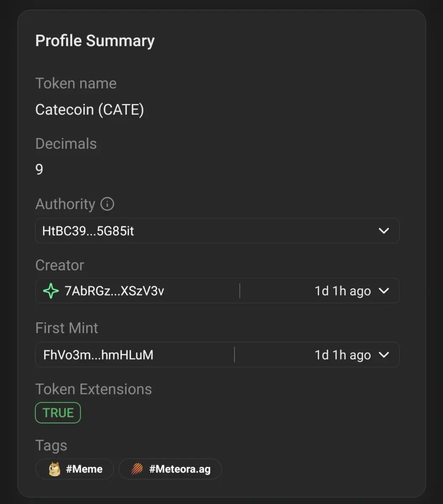443x504 pixels.
Task: Click the doge icon in Meme tag
Action: [54, 469]
